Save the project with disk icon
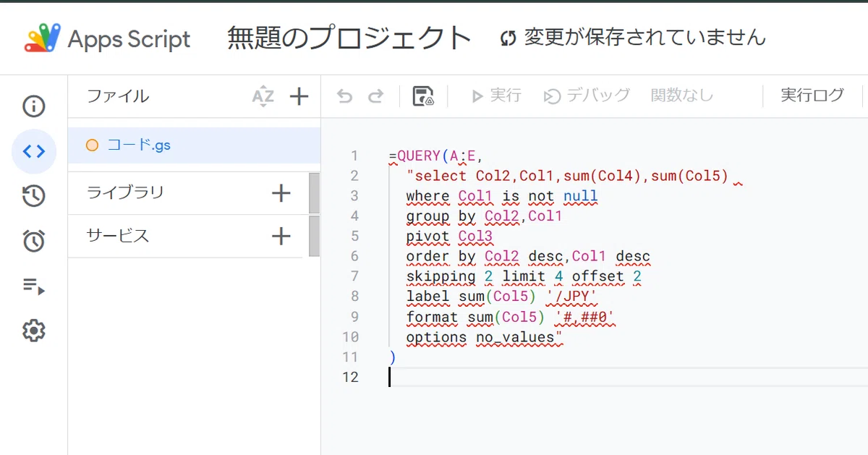The image size is (868, 455). click(423, 96)
